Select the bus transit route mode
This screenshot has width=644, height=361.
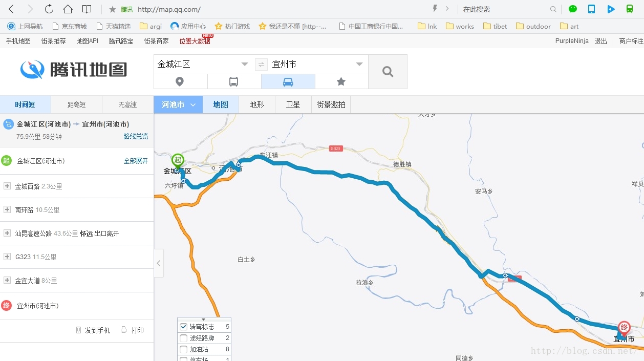coord(234,81)
